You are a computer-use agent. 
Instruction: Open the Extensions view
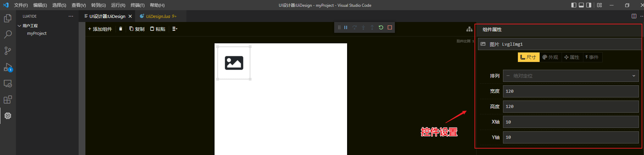tap(8, 99)
